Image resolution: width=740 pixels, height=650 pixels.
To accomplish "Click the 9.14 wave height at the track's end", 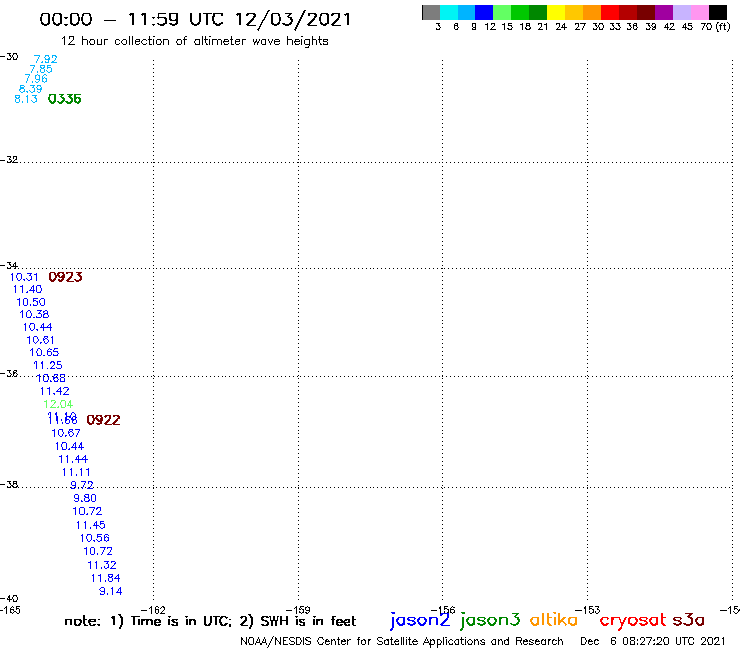I will click(x=110, y=591).
